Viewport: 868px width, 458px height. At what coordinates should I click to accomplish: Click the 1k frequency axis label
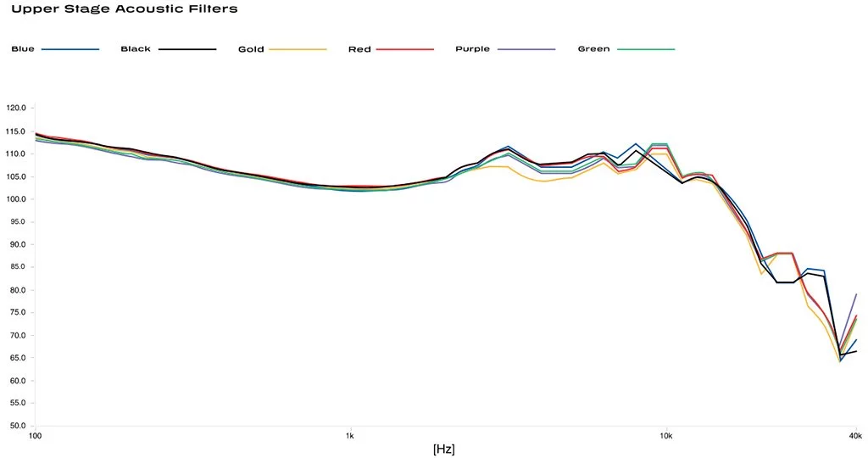coord(350,436)
